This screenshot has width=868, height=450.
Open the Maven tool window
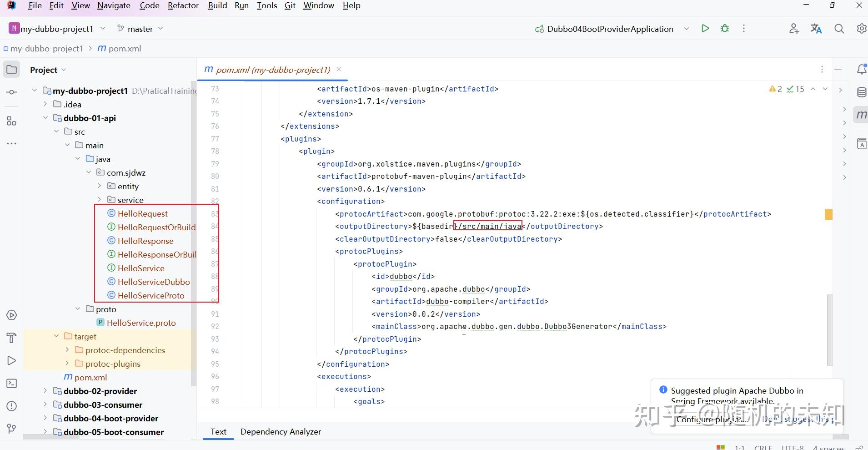pyautogui.click(x=862, y=115)
